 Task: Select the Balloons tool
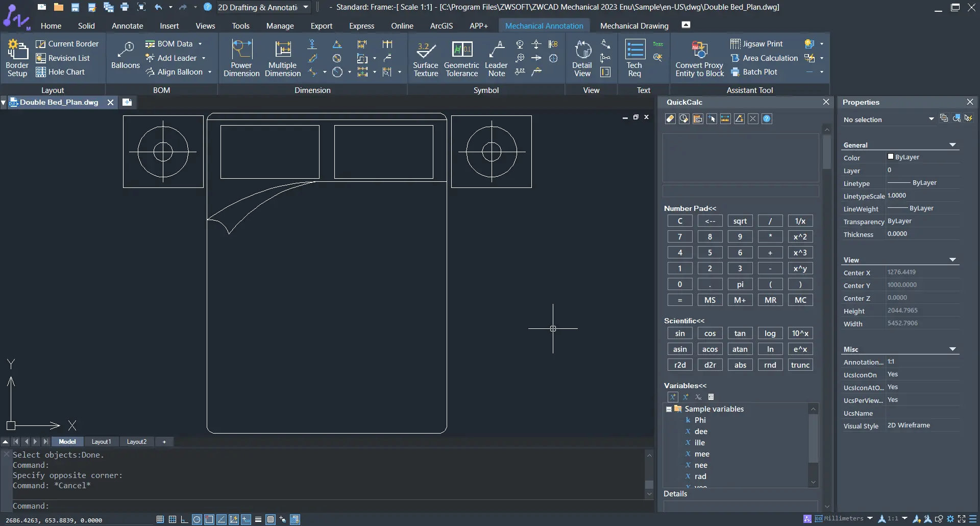[x=125, y=56]
